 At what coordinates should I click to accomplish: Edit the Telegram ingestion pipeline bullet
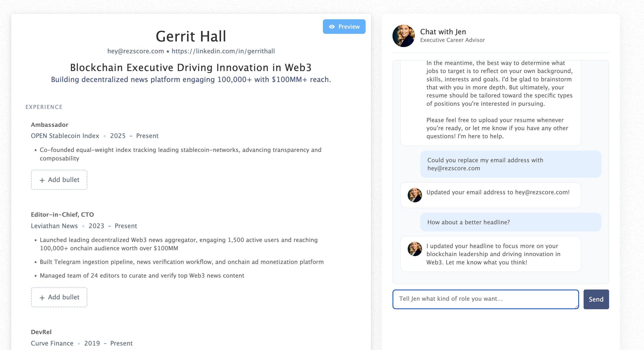[181, 262]
